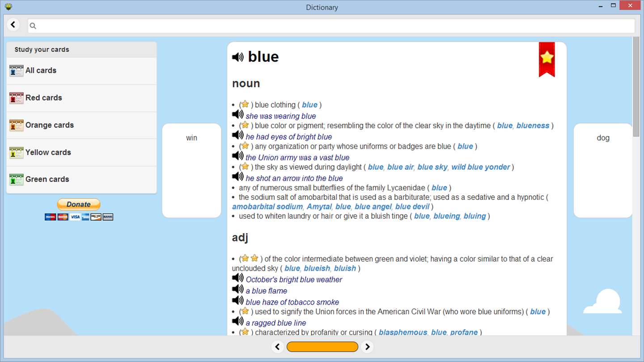Open the "blue devil" link

(x=412, y=206)
